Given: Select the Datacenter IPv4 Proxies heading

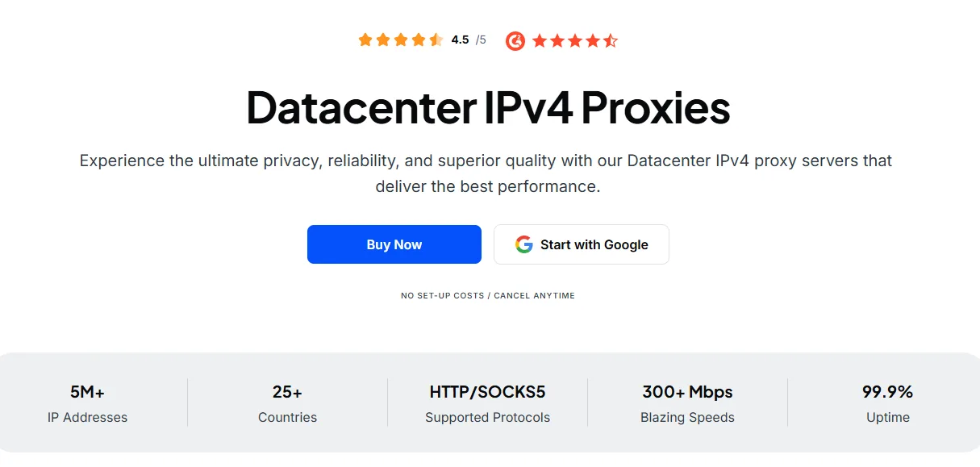Looking at the screenshot, I should [x=488, y=107].
